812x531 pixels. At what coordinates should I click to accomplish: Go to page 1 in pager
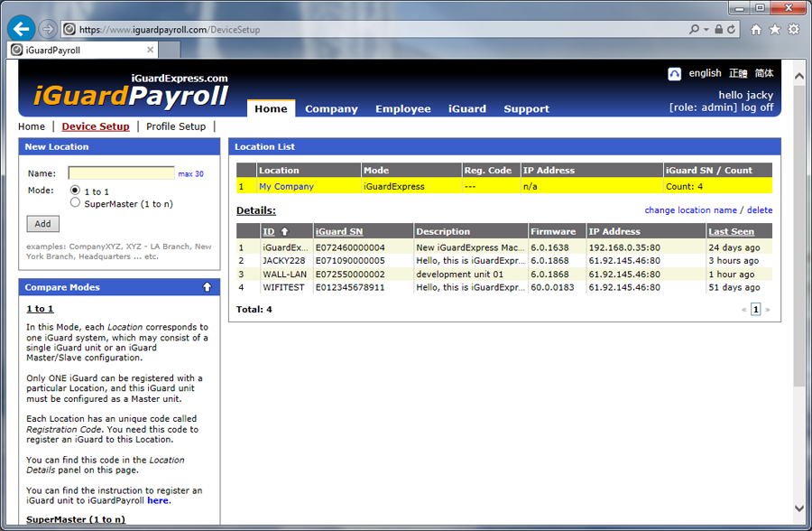pyautogui.click(x=755, y=310)
